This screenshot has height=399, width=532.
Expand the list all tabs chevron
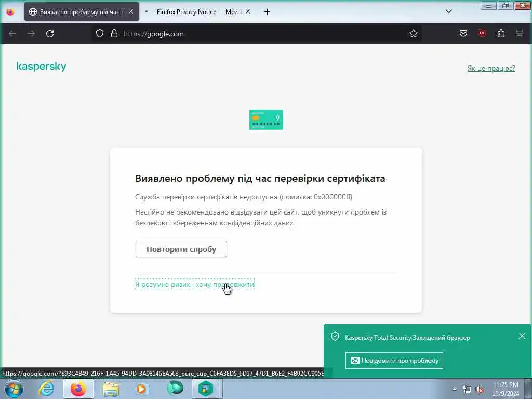448,11
